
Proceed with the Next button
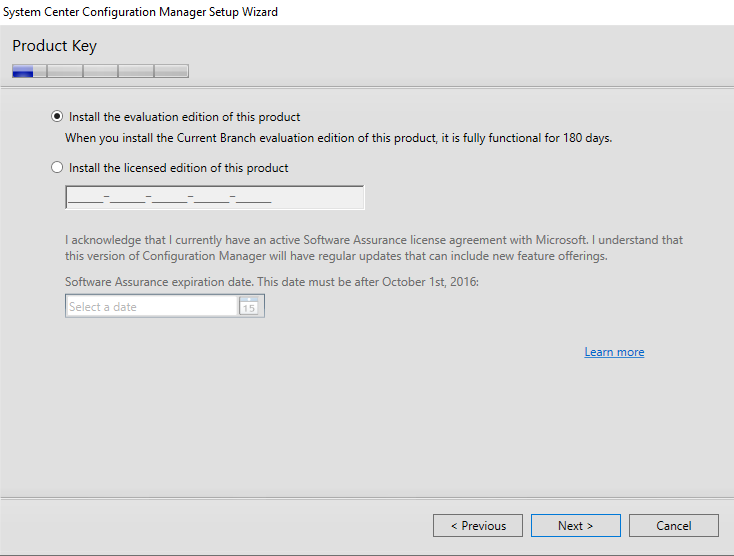[576, 526]
